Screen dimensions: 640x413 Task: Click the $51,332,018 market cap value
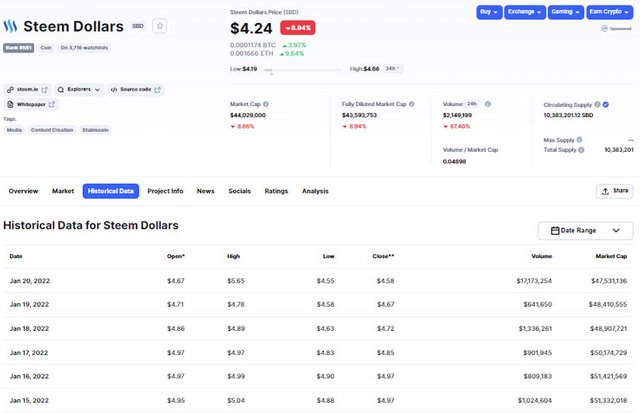pyautogui.click(x=608, y=400)
